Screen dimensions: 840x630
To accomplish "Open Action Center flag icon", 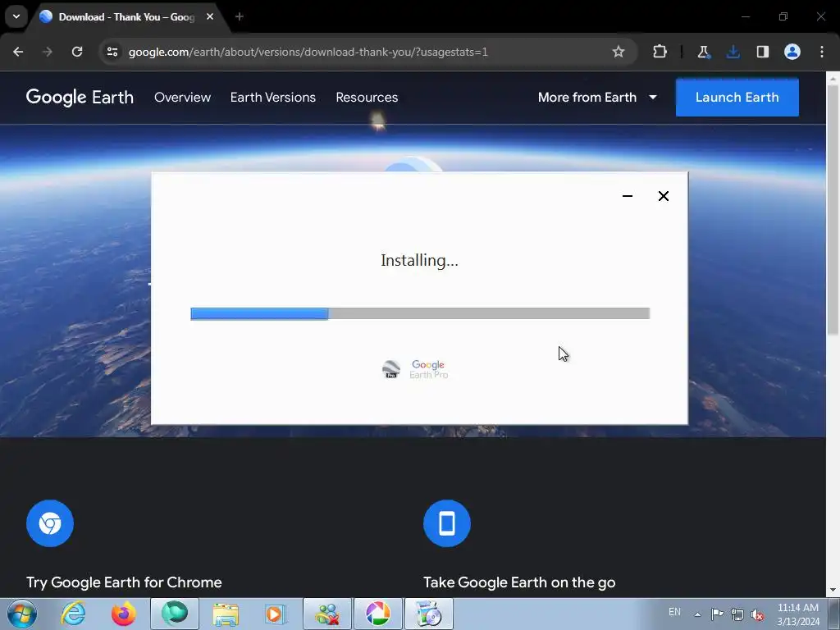I will 717,614.
